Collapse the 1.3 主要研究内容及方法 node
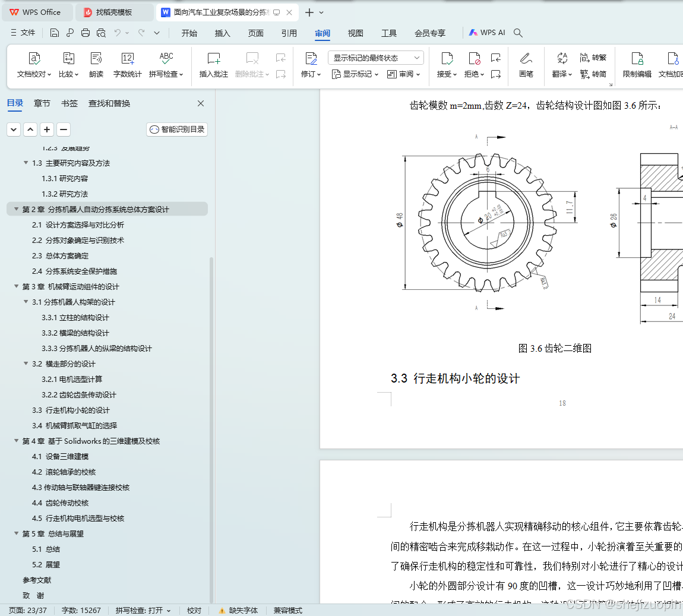 (26, 163)
